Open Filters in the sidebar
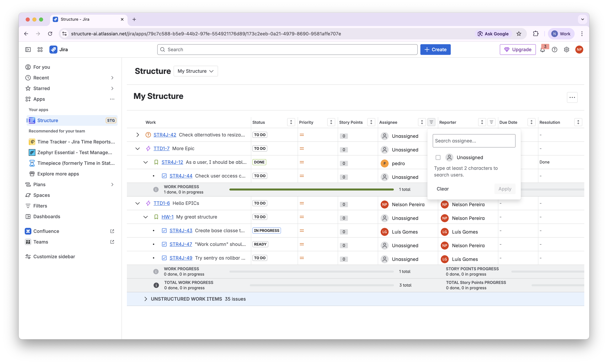Image resolution: width=608 pixels, height=364 pixels. coord(40,206)
